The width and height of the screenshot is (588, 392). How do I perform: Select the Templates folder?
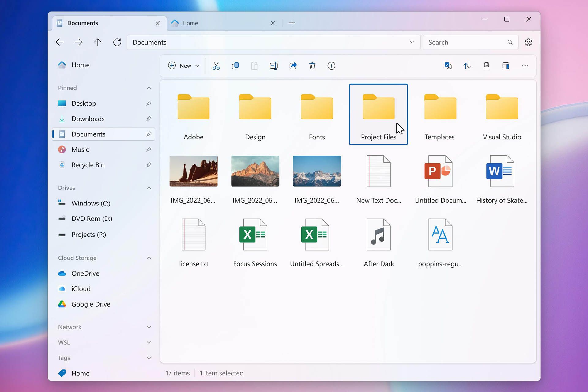[440, 114]
